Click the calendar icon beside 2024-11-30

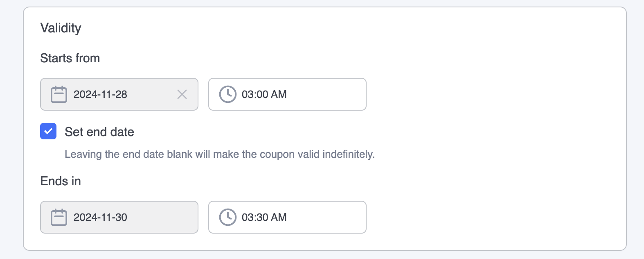(x=59, y=217)
